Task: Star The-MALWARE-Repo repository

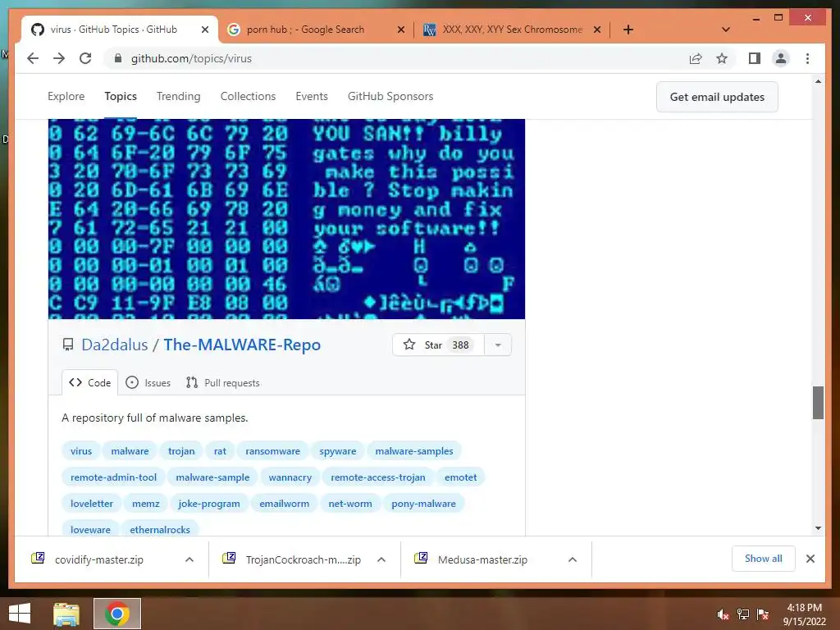Action: (438, 345)
